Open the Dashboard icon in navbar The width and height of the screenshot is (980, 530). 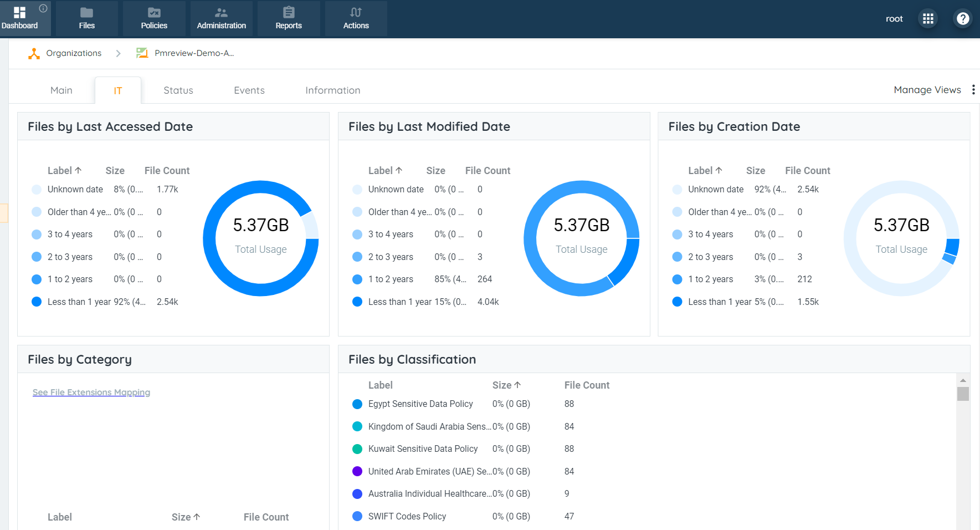coord(19,13)
